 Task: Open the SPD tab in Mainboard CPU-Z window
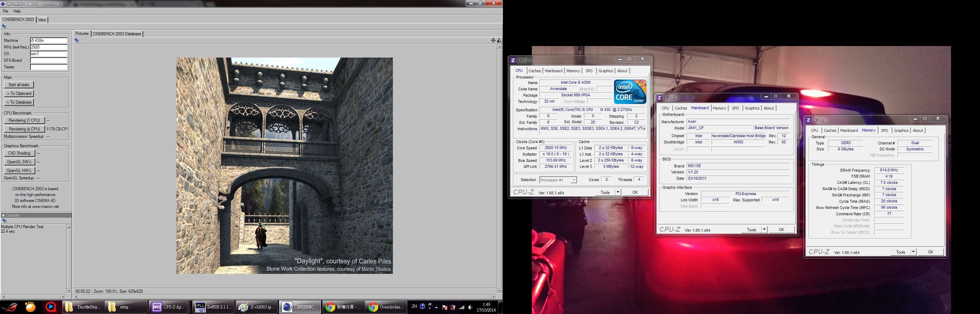click(x=736, y=109)
